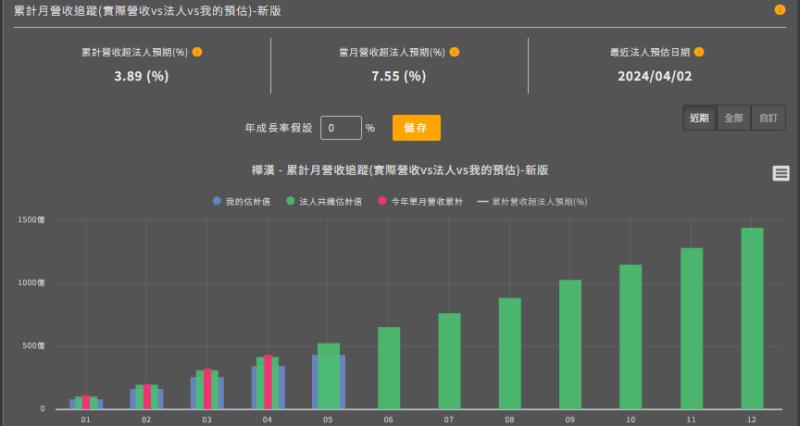
Task: Select the 近期 range tab
Action: coord(699,118)
